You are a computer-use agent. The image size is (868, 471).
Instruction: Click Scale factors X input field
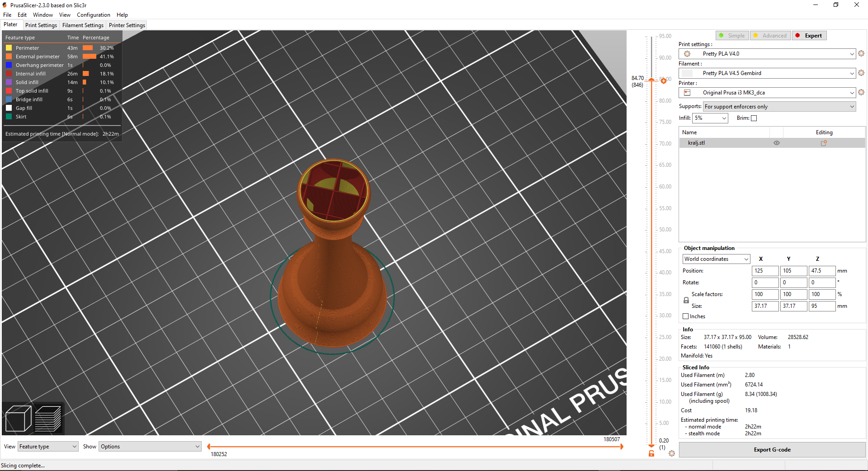click(x=765, y=294)
